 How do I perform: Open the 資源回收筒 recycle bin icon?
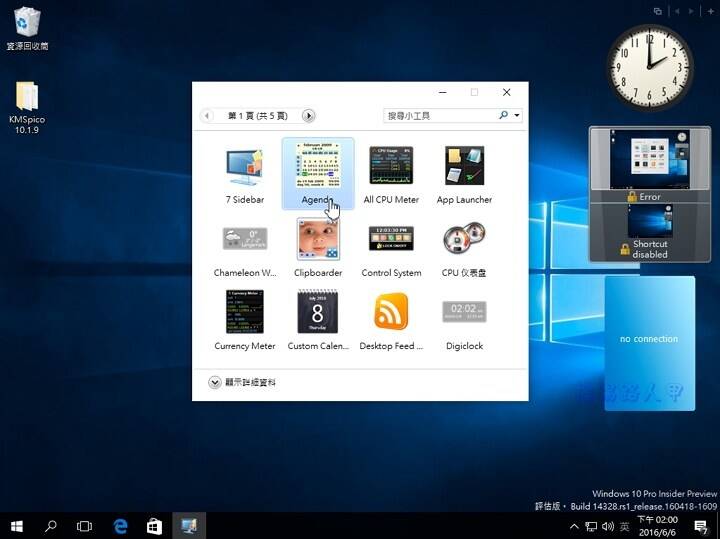(x=27, y=28)
